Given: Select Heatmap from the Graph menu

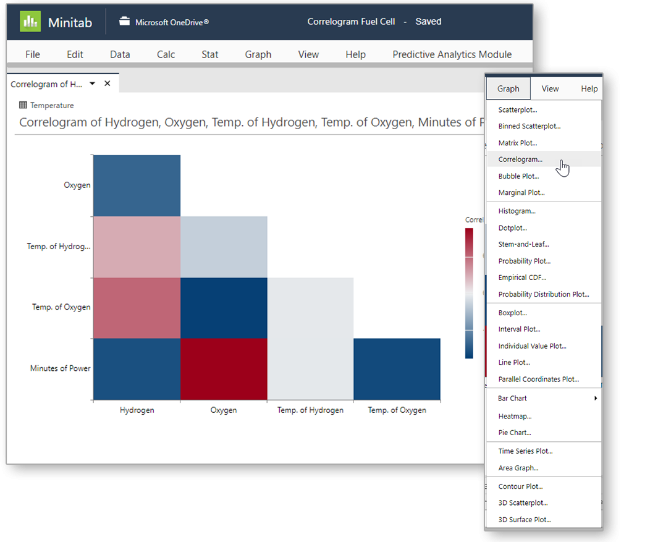Looking at the screenshot, I should coord(515,416).
